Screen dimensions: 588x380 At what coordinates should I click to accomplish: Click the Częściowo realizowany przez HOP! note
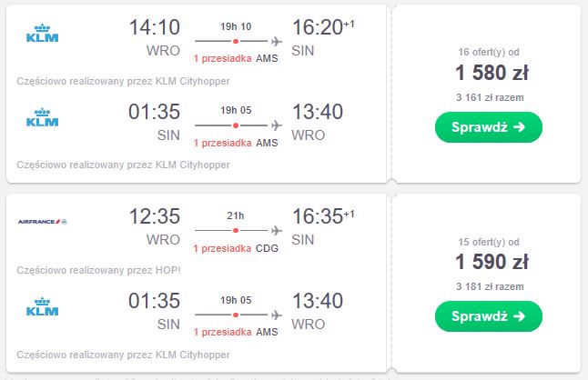click(98, 270)
